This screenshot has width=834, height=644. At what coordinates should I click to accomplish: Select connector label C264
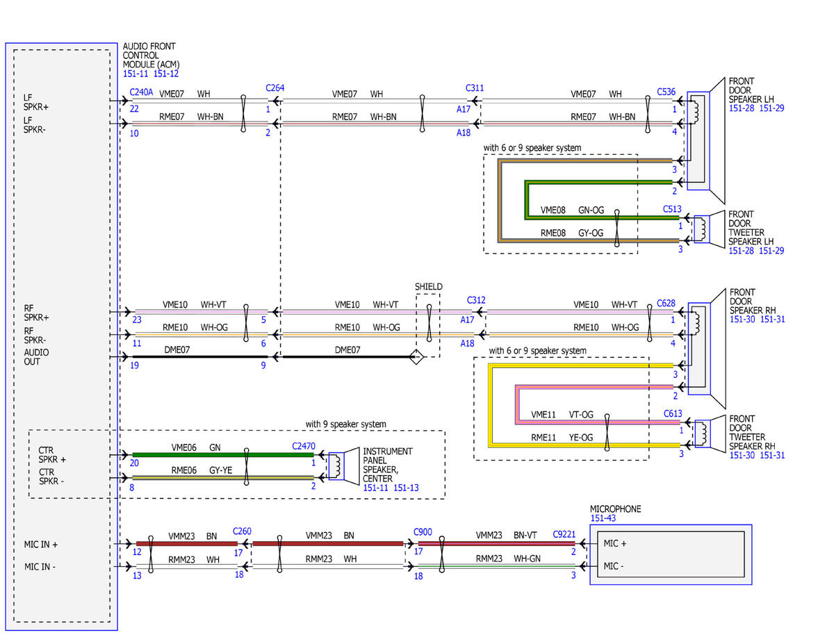click(x=275, y=88)
